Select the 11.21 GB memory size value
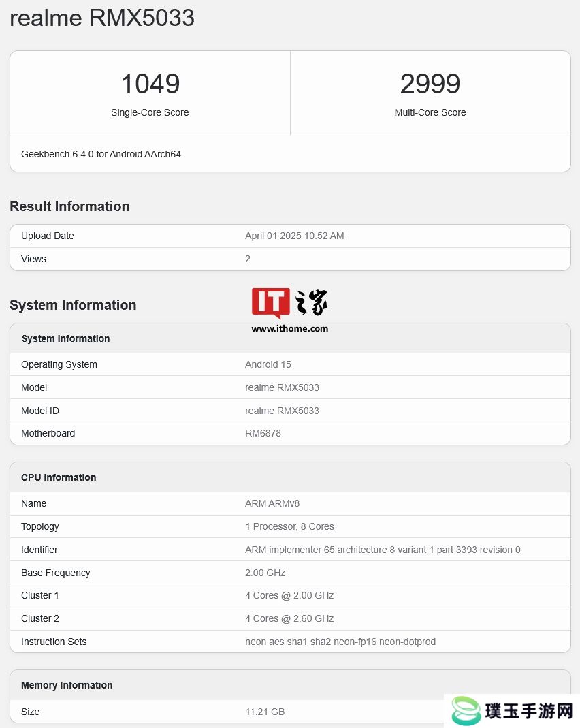The height and width of the screenshot is (728, 580). [265, 712]
